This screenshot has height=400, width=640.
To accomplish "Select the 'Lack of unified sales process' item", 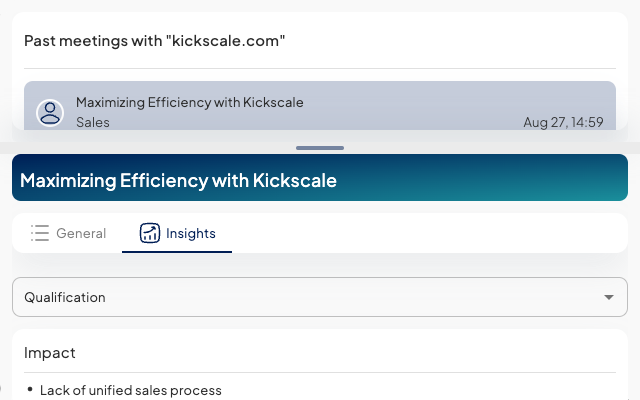I will click(130, 390).
